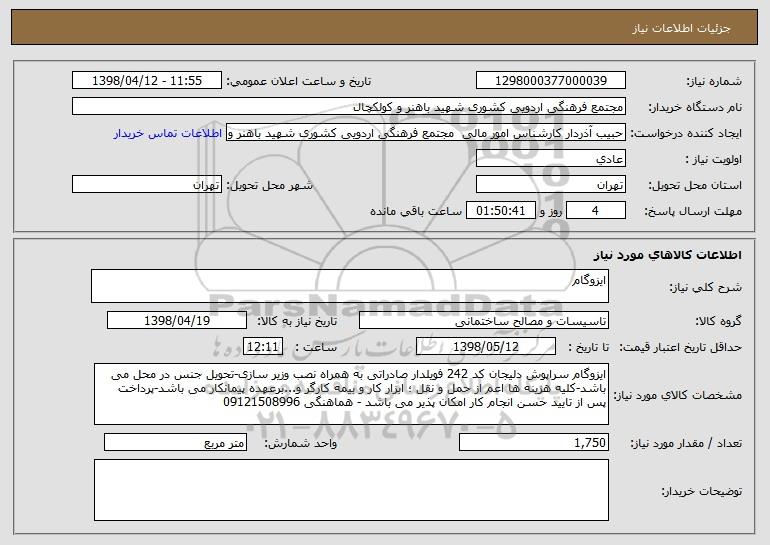Click the label مهلت ارسال پاسخ

coord(693,212)
